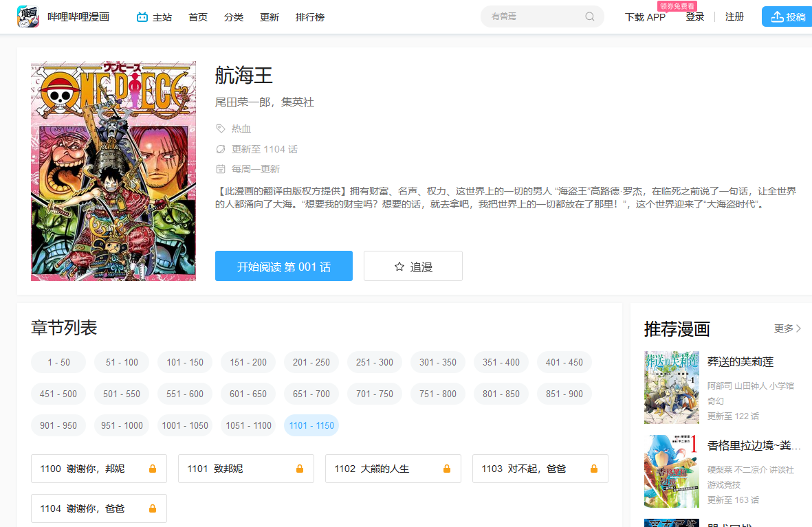
Task: Select chapter range 301 - 350
Action: (437, 362)
